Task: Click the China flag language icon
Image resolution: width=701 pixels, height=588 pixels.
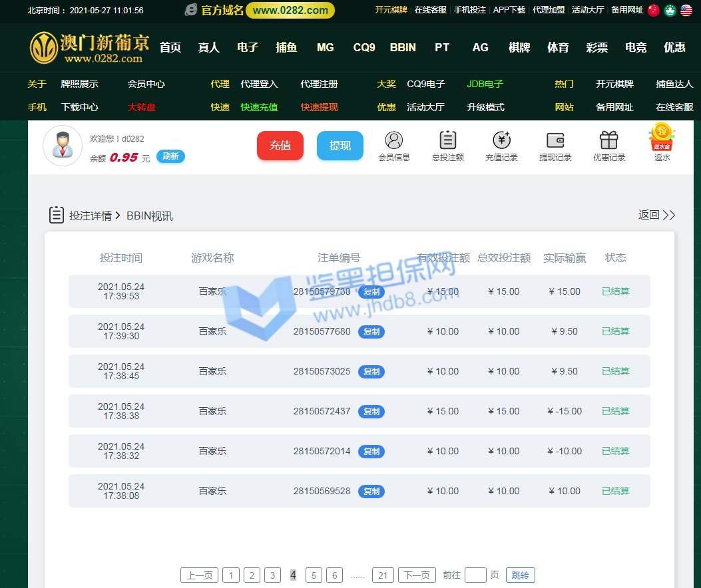Action: pyautogui.click(x=654, y=10)
